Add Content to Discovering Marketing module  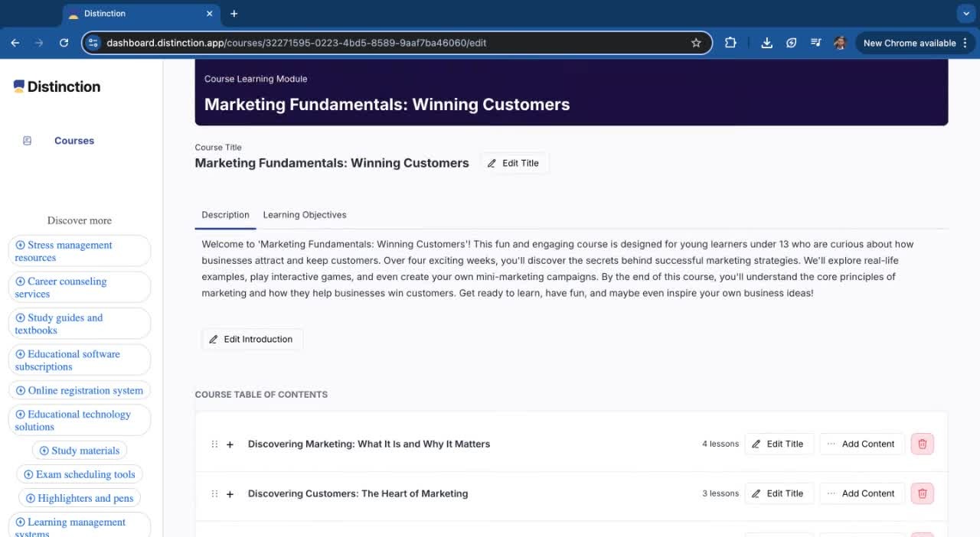point(861,444)
